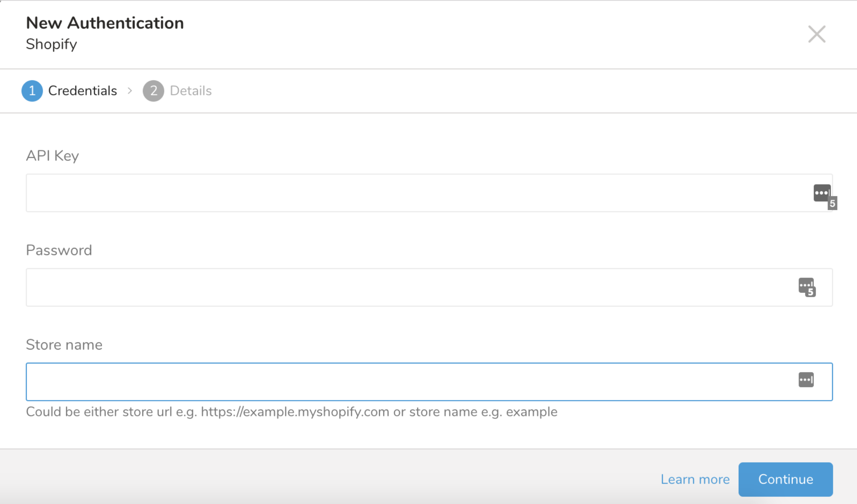Click the Password field label
This screenshot has width=857, height=504.
(59, 250)
